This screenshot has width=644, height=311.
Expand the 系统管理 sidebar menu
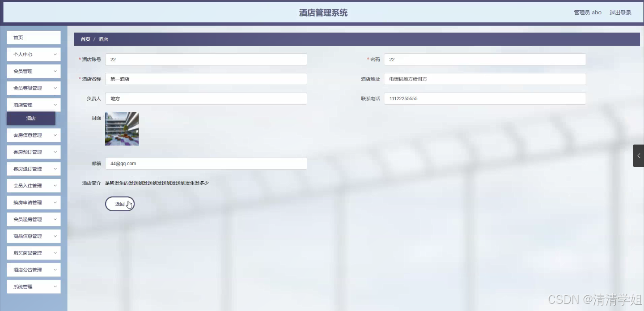tap(33, 286)
